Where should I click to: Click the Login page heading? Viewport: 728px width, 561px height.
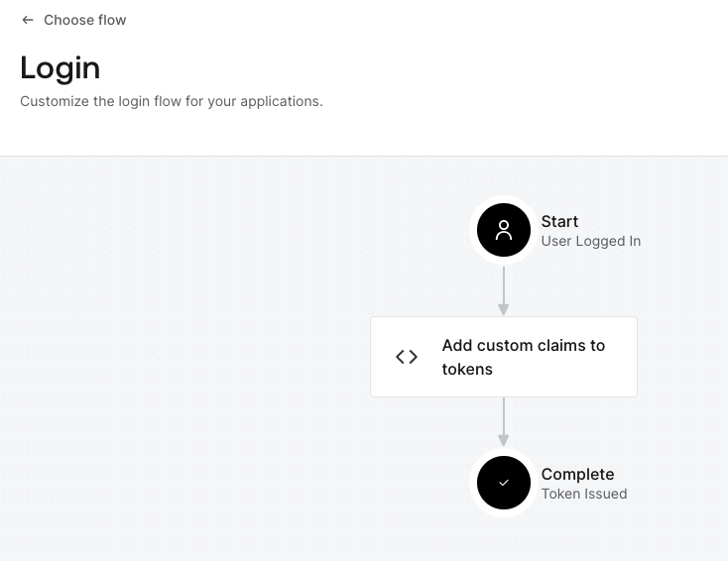61,68
